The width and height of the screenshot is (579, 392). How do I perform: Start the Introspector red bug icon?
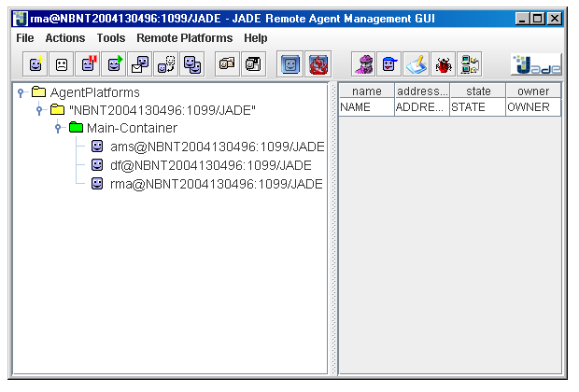[443, 64]
